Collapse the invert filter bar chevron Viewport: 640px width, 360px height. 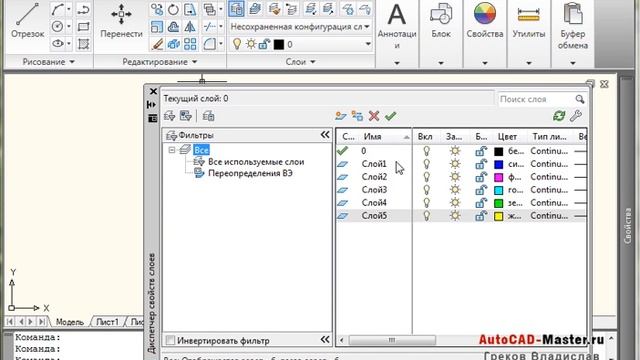point(325,340)
